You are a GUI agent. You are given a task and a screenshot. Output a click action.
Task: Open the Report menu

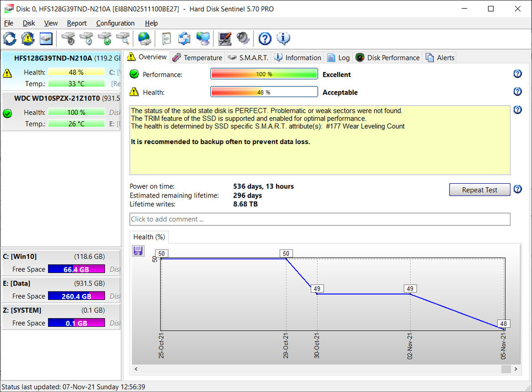(x=76, y=23)
